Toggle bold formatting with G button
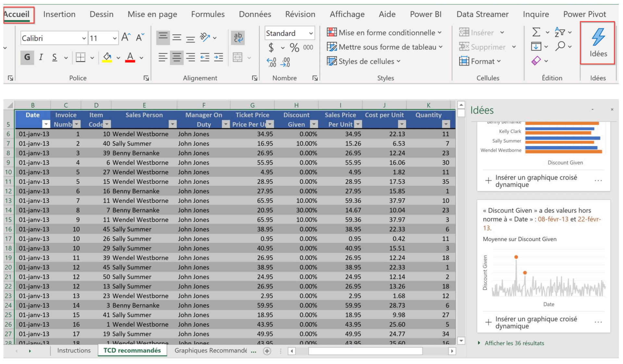The image size is (623, 364). coord(27,57)
